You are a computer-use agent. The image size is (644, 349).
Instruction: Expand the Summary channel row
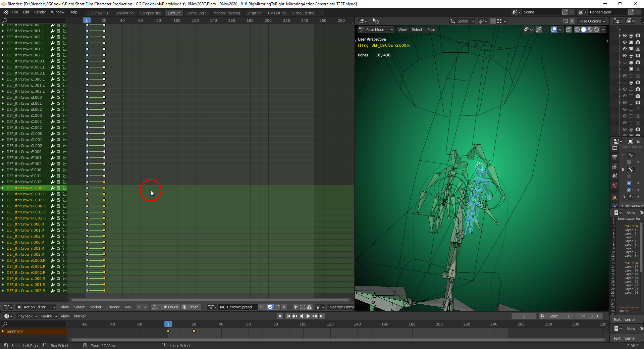[3, 331]
